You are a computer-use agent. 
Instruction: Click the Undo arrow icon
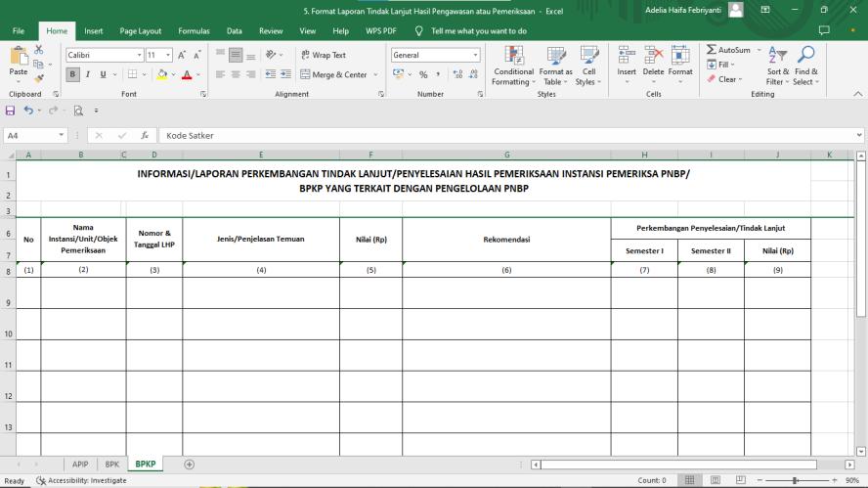click(x=28, y=111)
